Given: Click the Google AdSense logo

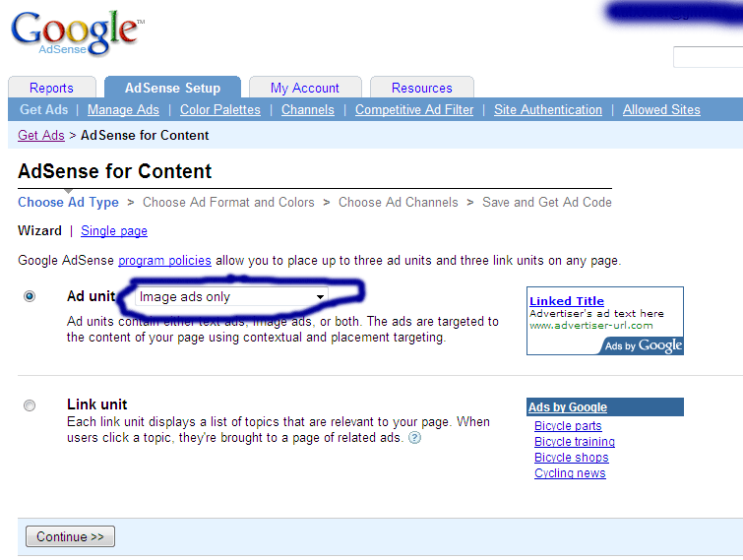Looking at the screenshot, I should pos(77,33).
